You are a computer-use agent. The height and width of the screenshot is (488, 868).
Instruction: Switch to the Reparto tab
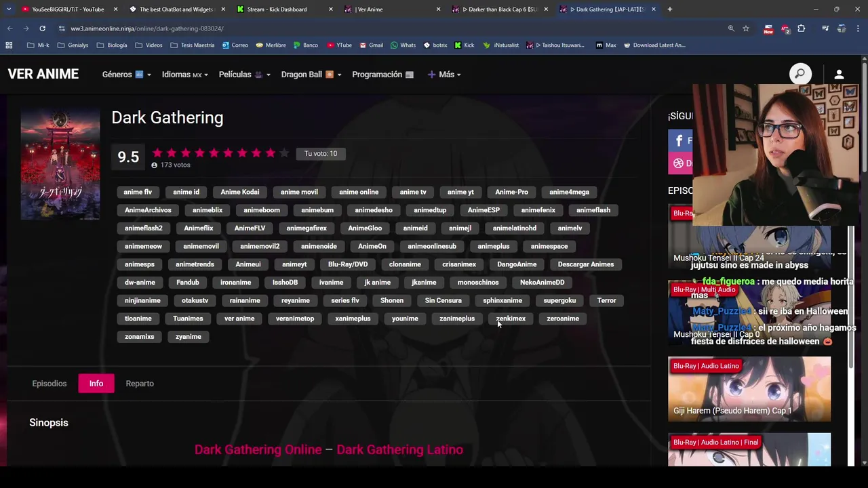[140, 384]
